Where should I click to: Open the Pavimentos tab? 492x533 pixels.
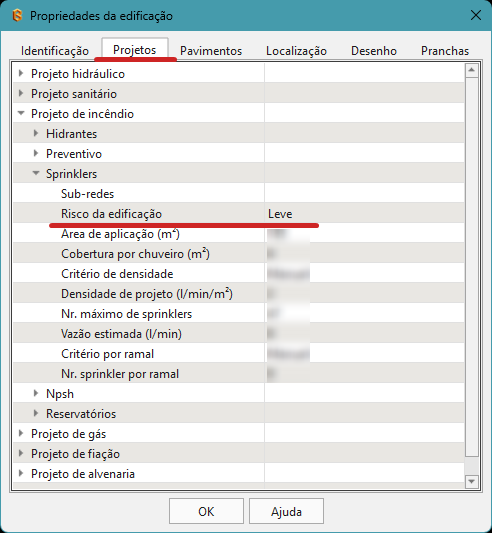click(x=211, y=51)
